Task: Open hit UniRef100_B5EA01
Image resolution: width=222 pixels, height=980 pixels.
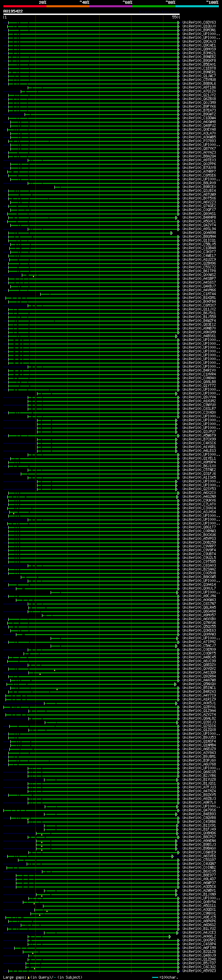Action: point(199,64)
